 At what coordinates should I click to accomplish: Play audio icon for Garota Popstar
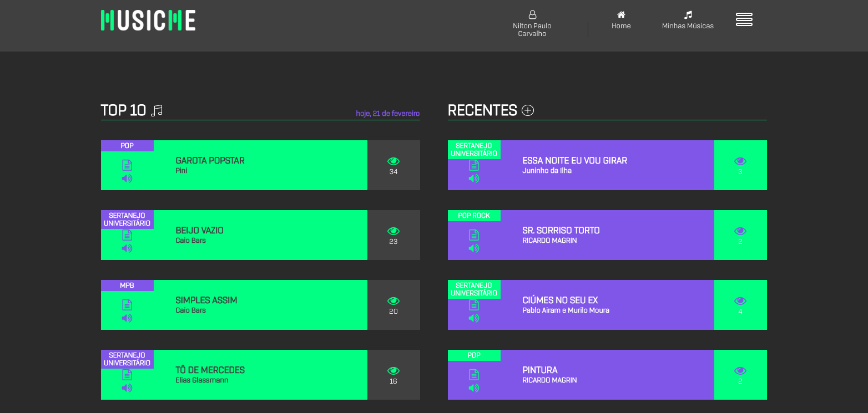point(127,179)
